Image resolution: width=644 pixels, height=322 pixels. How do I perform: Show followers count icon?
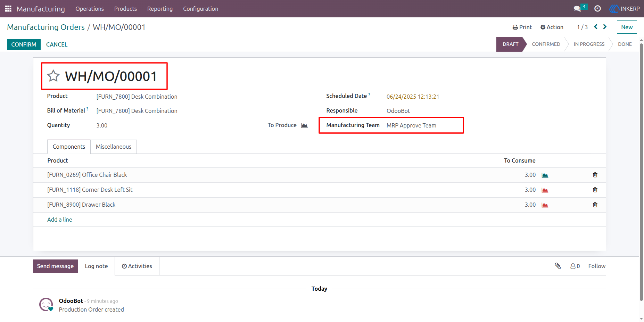(575, 266)
